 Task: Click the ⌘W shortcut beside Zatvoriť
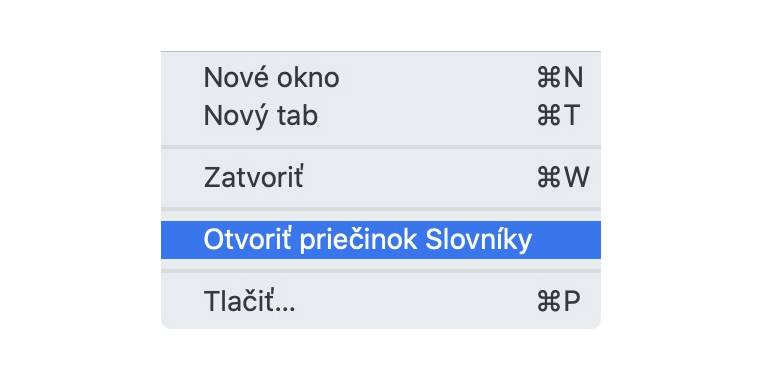point(563,177)
